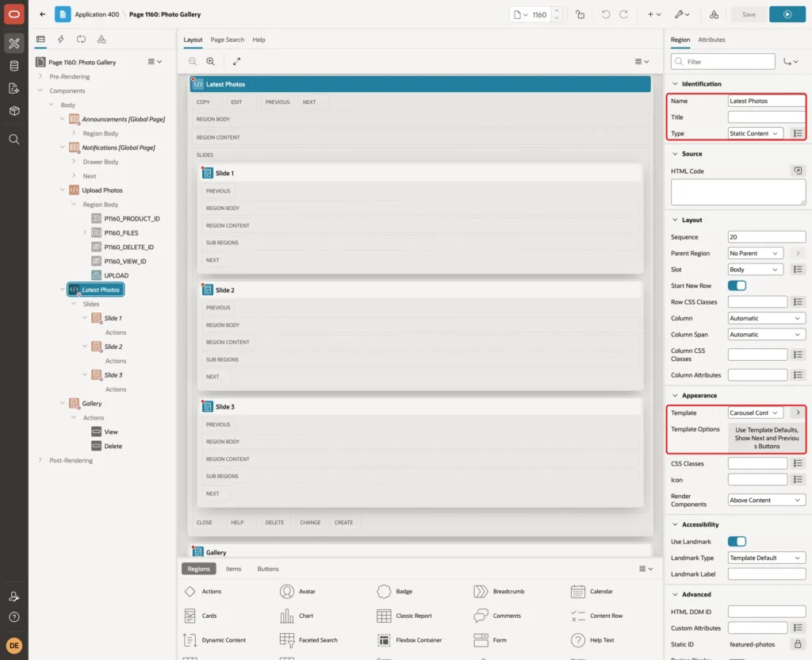Open Gallery cube icon in left sidebar
The width and height of the screenshot is (812, 660).
[14, 110]
